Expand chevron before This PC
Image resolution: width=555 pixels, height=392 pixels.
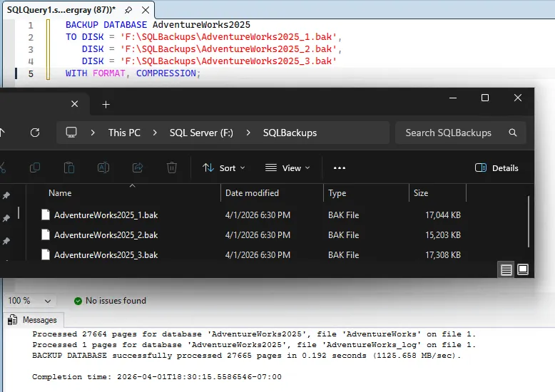pyautogui.click(x=93, y=133)
